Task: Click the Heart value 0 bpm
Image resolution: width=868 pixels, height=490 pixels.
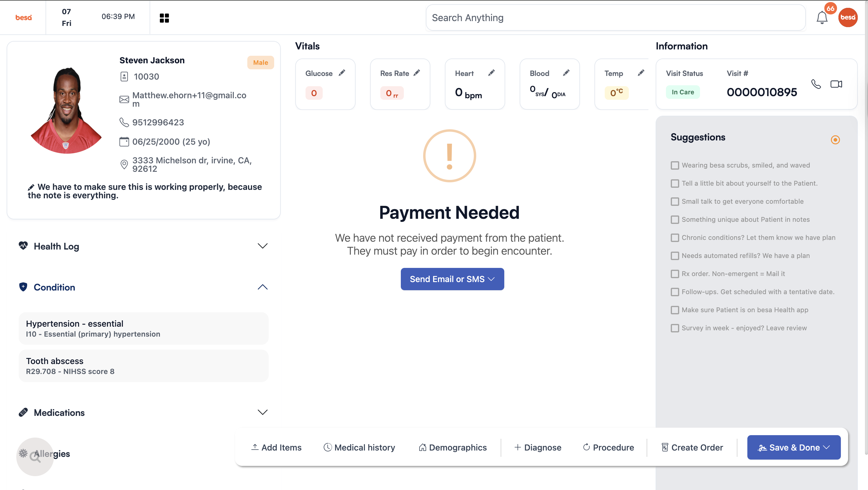Action: [468, 93]
